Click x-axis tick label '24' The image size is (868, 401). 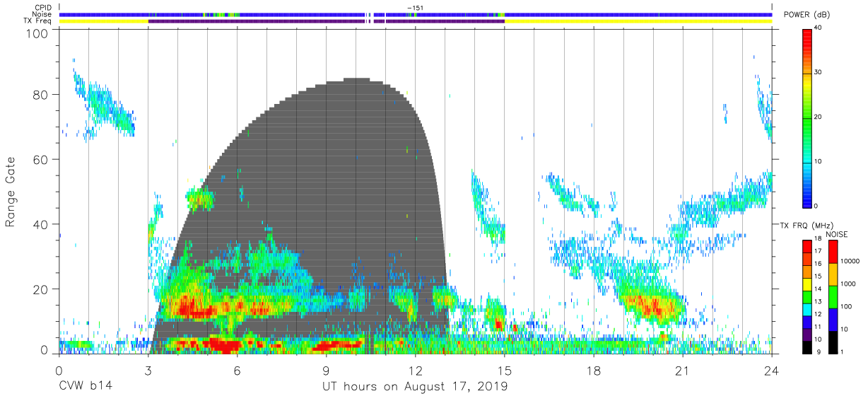pyautogui.click(x=772, y=371)
